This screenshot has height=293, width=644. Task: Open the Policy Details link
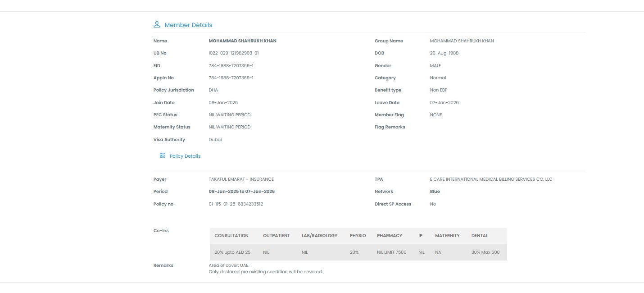[x=185, y=156]
